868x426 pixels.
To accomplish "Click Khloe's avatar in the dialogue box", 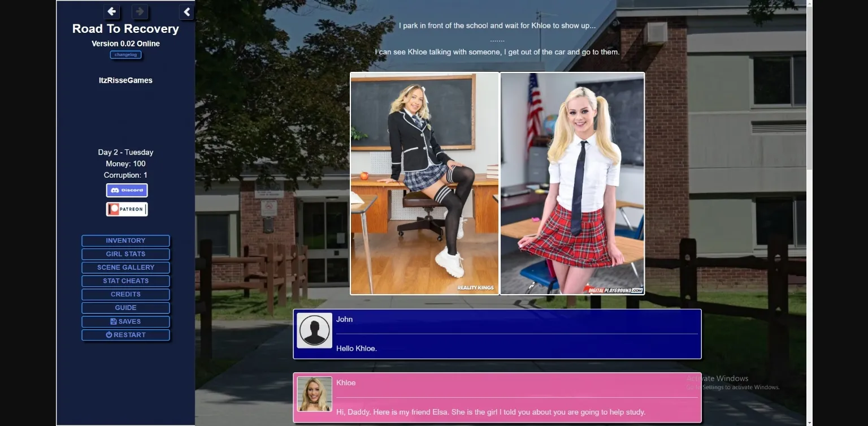I will click(x=314, y=394).
